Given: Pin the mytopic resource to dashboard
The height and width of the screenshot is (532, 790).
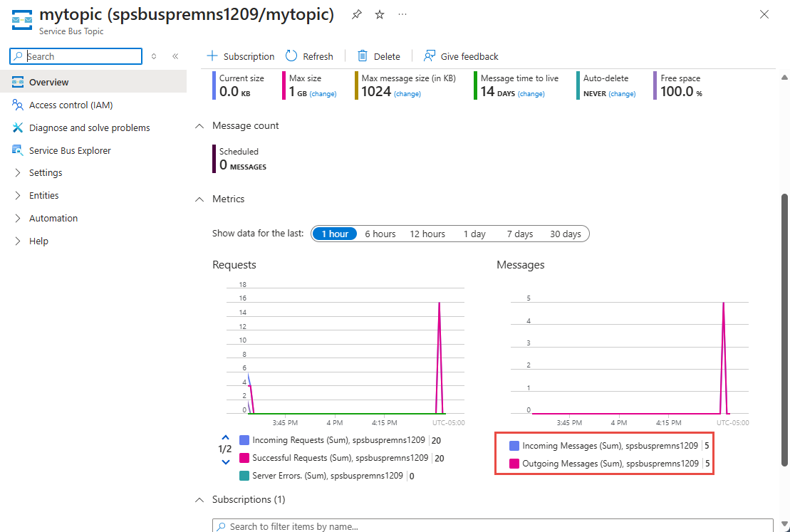Looking at the screenshot, I should 357,15.
